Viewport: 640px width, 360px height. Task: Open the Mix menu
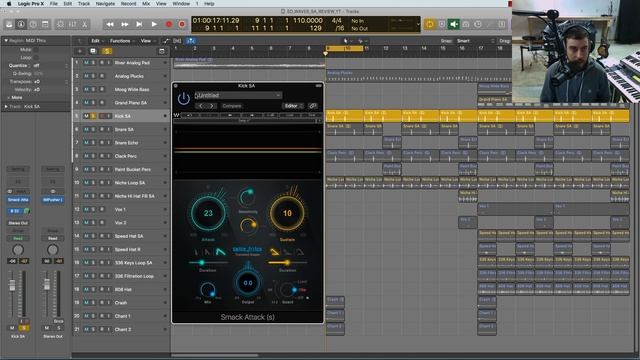pos(146,4)
